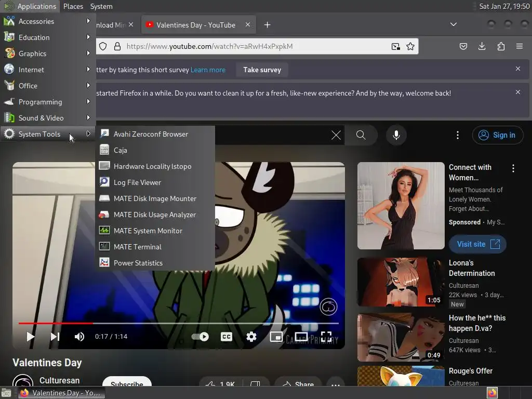Screen dimensions: 532x399
Task: Open Rouge's Offer video title
Action: (x=470, y=371)
